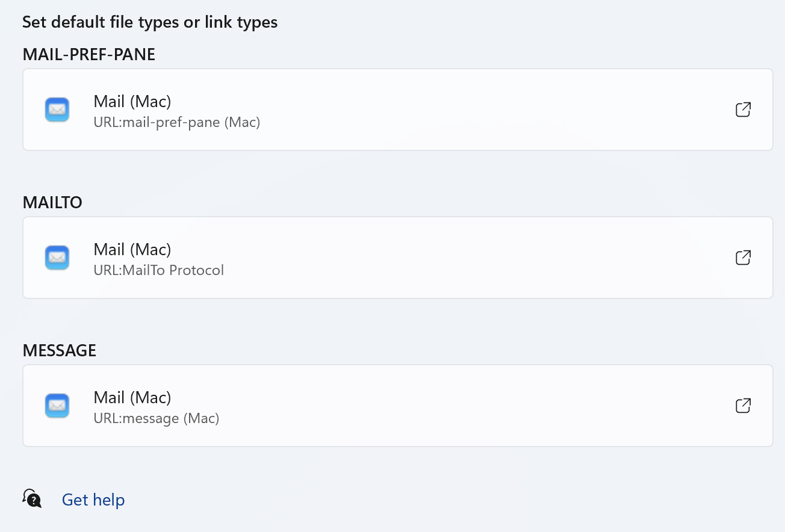Select the "URL:MailTo Protocol" description text

click(x=159, y=270)
